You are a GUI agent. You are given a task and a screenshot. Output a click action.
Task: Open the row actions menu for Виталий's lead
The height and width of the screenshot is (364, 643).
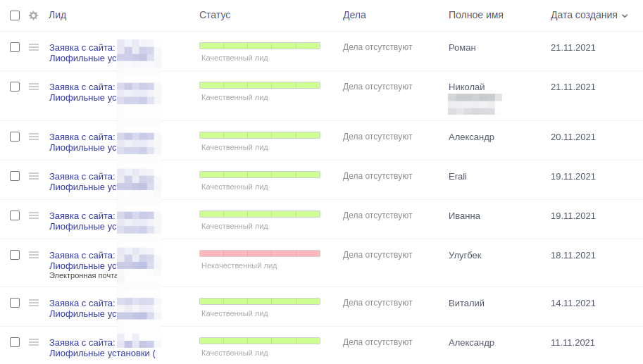click(x=34, y=303)
